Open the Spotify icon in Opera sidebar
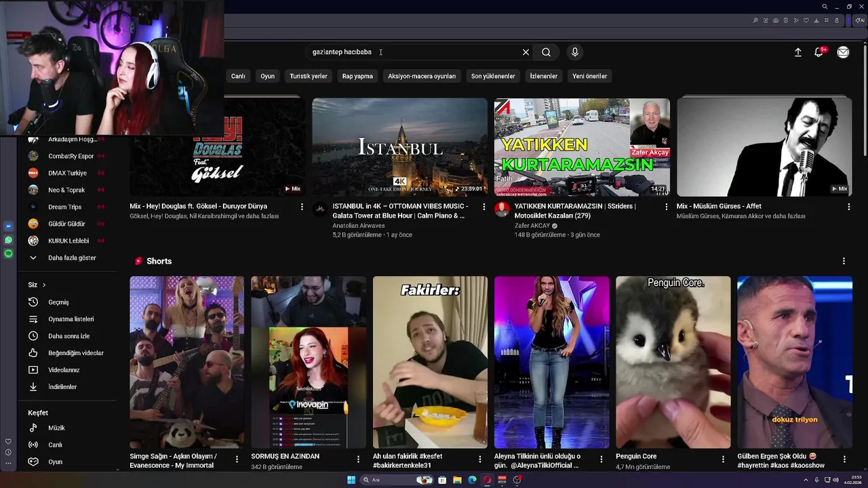868x488 pixels. 8,253
